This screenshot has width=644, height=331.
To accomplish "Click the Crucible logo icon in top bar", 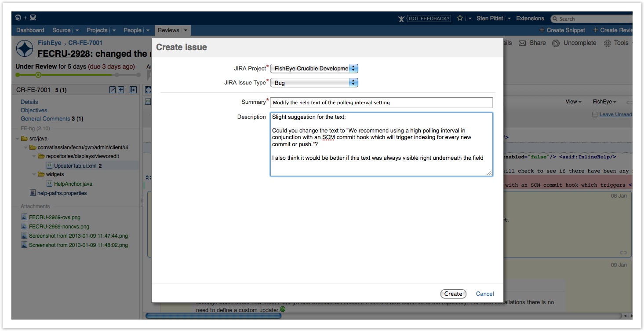I will point(33,18).
